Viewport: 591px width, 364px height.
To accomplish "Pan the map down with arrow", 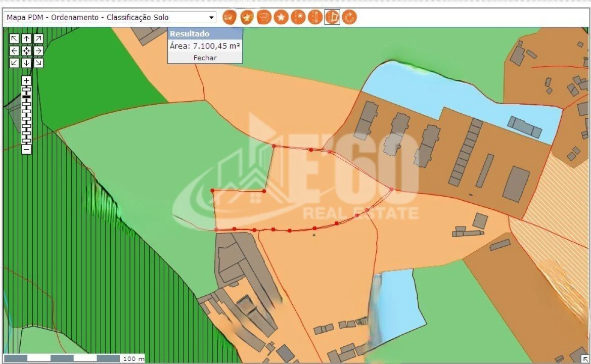I will click(26, 63).
